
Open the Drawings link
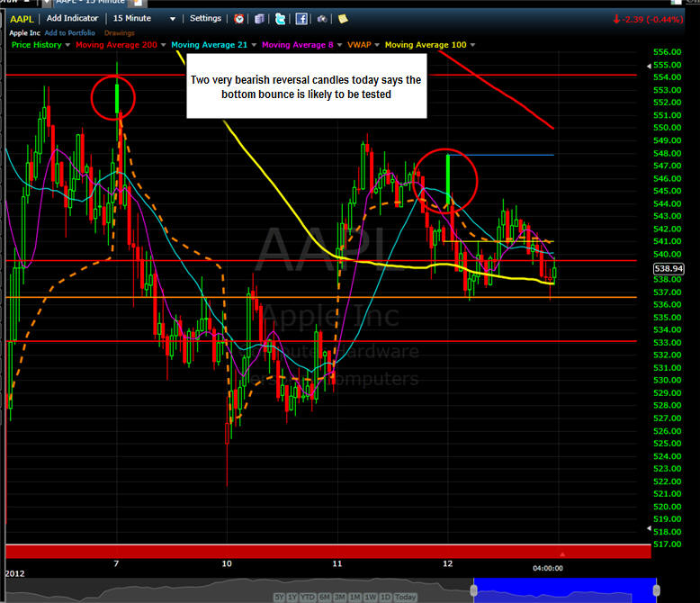coord(121,33)
